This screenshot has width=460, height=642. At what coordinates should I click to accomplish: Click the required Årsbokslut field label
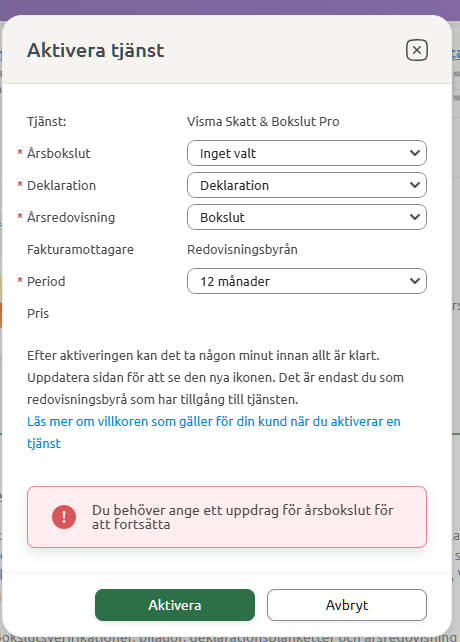click(x=59, y=154)
